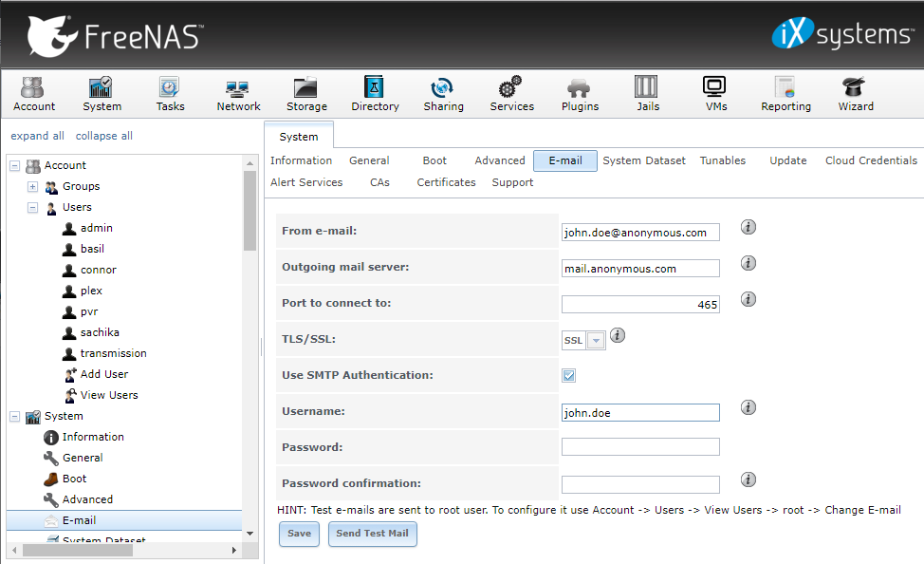Collapse the Users tree node
The image size is (924, 564).
31,207
